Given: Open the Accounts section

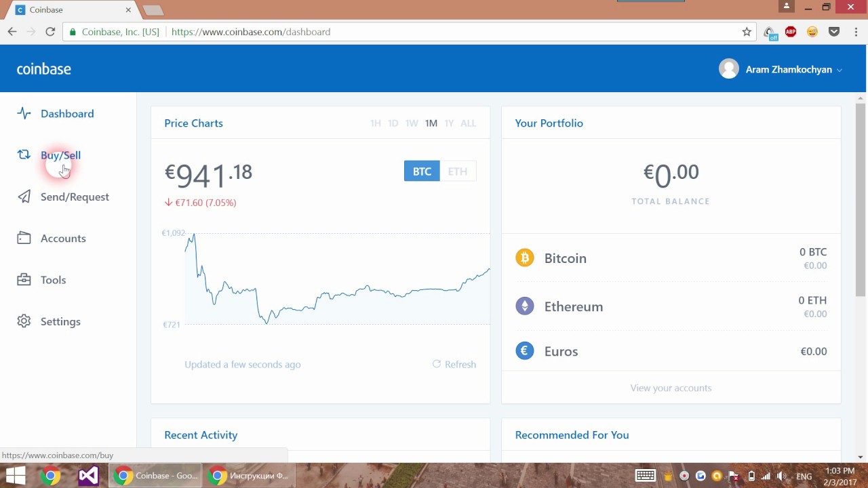Looking at the screenshot, I should coord(63,239).
